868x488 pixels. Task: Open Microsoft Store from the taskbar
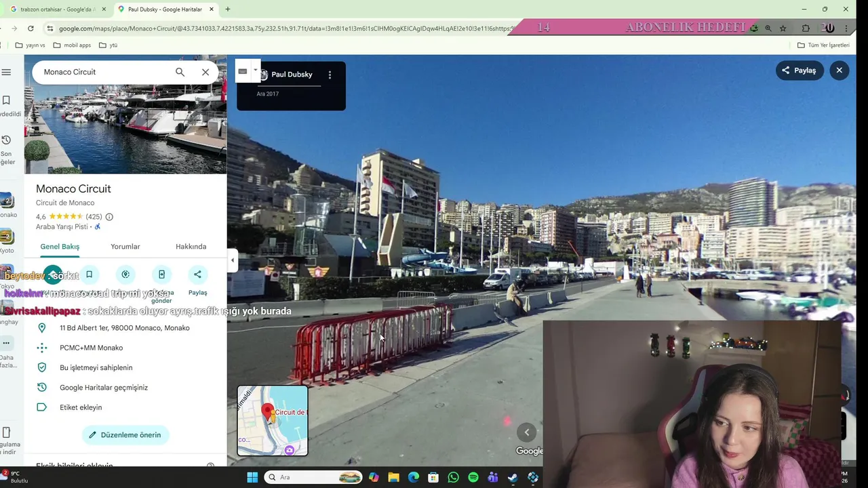point(433,477)
